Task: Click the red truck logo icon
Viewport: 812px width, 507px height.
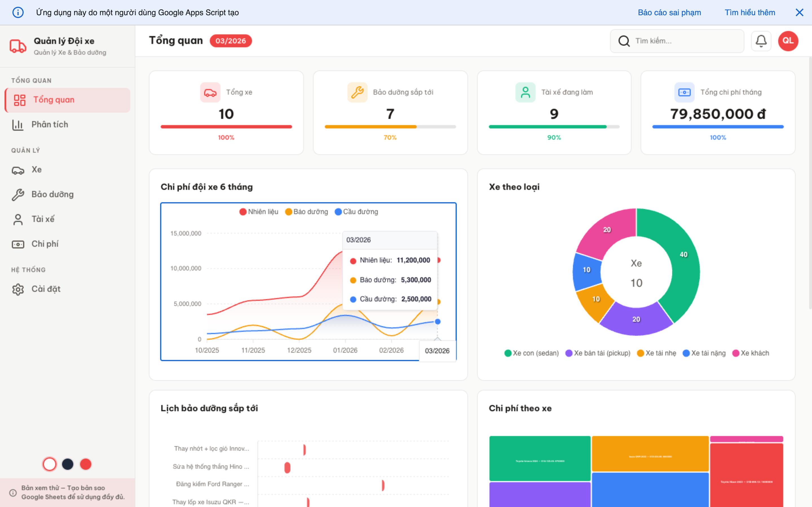Action: pyautogui.click(x=17, y=46)
